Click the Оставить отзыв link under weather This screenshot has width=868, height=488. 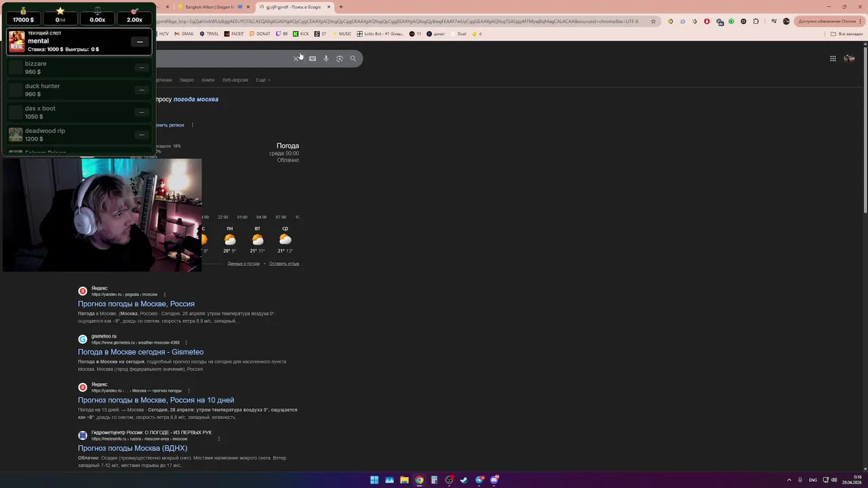coord(284,264)
